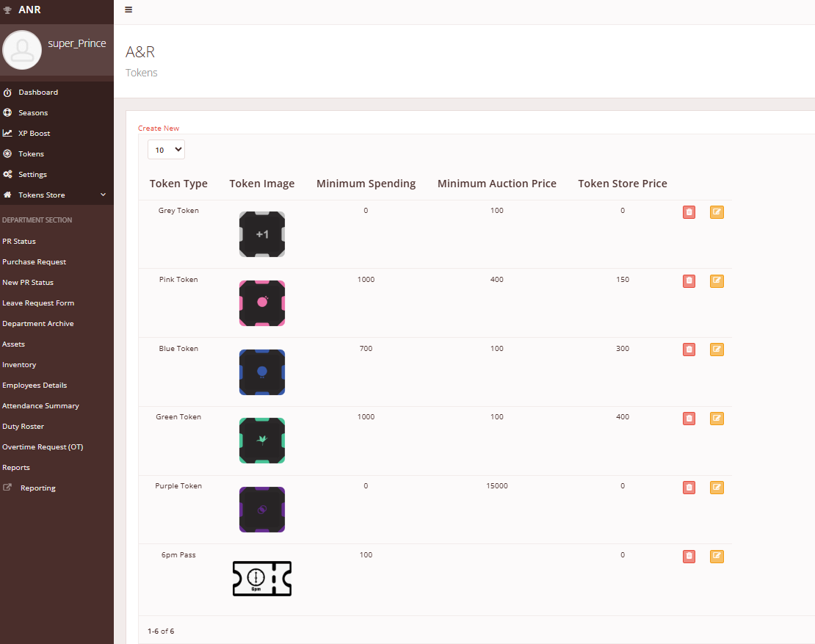Click the Grey Token +1 image
815x644 pixels.
(x=262, y=234)
